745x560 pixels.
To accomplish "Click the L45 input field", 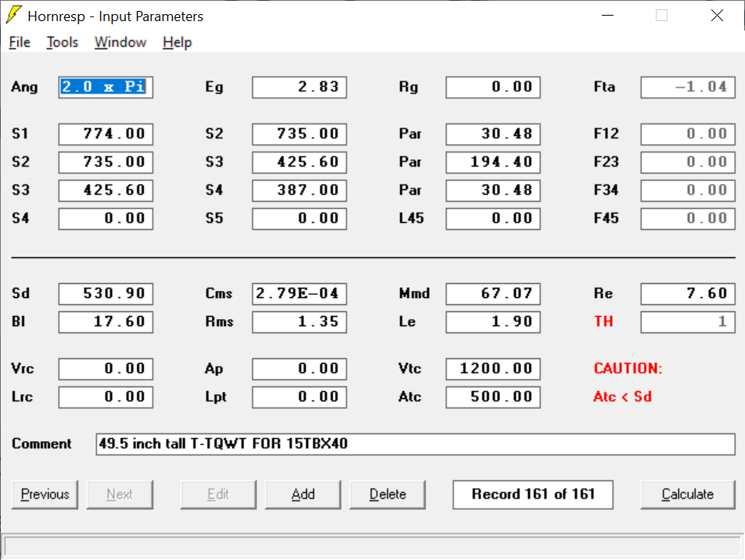I will pyautogui.click(x=493, y=218).
